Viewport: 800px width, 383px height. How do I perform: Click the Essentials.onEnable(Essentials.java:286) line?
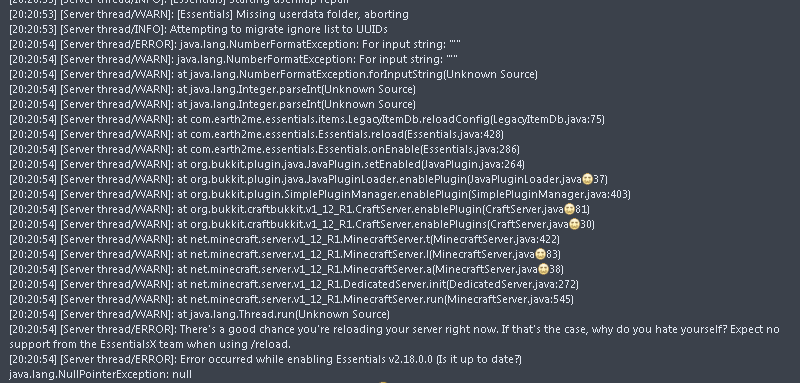[x=264, y=149]
